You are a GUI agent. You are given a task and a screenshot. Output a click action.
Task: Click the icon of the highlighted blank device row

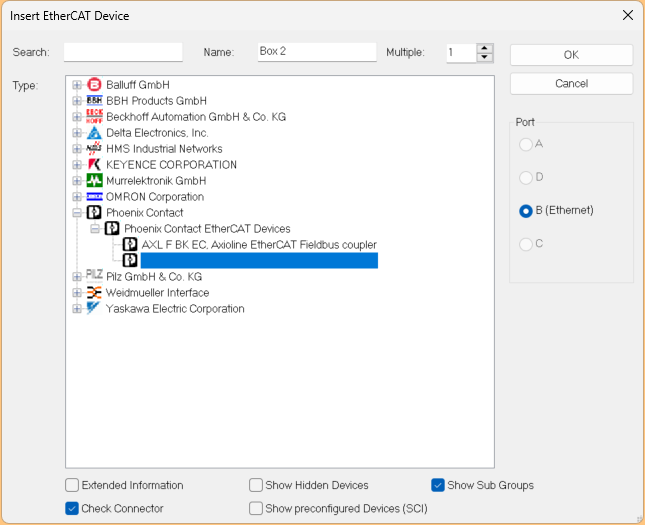[x=130, y=260]
